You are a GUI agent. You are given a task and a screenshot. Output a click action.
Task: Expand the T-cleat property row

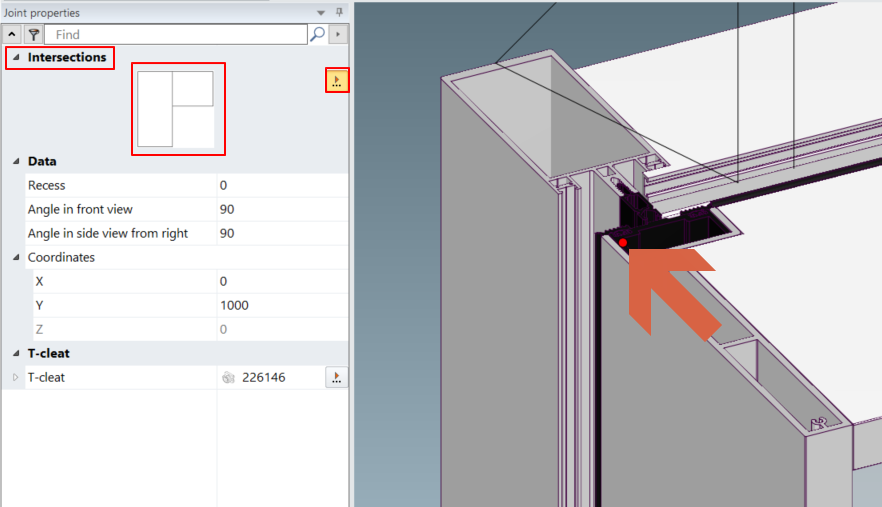[x=15, y=377]
